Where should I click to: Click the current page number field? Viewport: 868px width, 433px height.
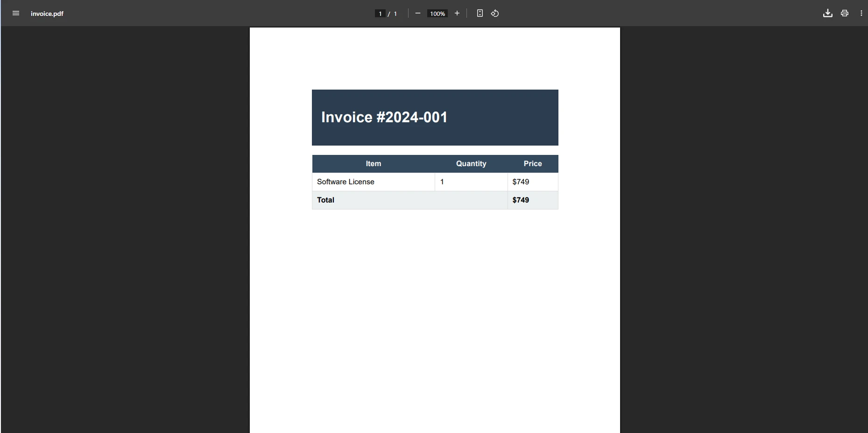[x=380, y=14]
